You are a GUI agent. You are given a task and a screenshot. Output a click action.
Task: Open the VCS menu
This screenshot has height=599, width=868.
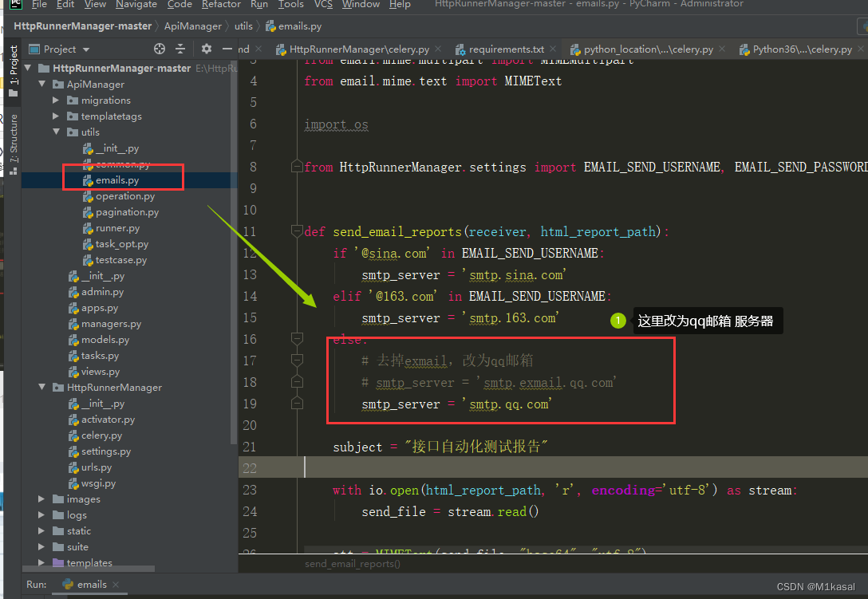(323, 5)
